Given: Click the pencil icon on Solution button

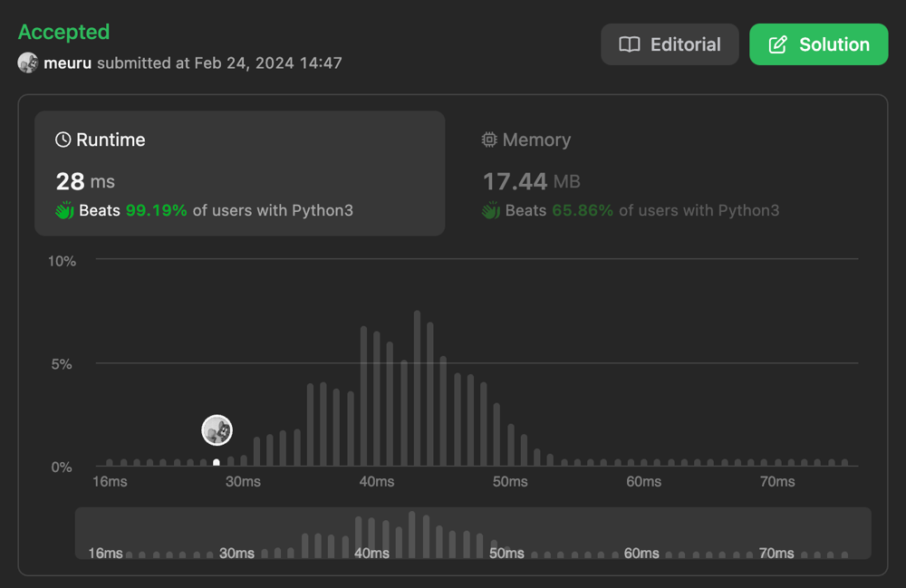Looking at the screenshot, I should click(777, 44).
